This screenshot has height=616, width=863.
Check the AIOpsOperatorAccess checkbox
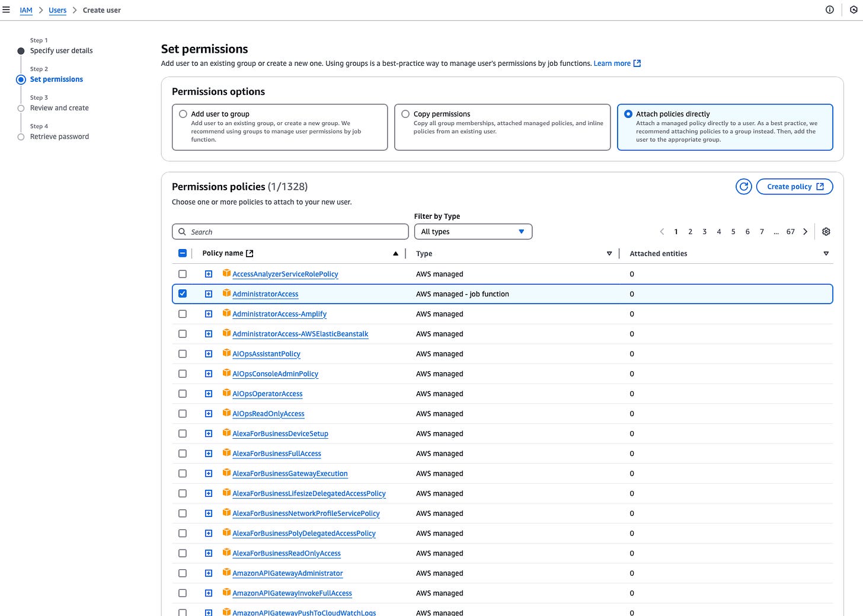pos(183,394)
